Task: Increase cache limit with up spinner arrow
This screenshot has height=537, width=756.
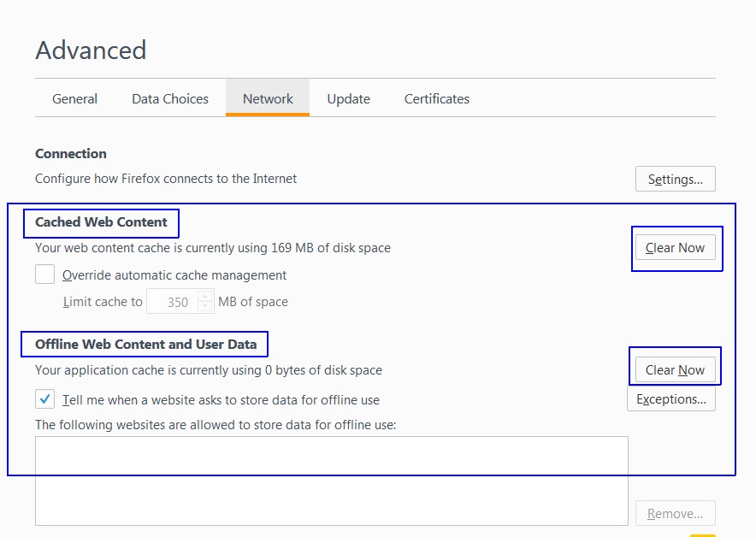Action: coord(205,296)
